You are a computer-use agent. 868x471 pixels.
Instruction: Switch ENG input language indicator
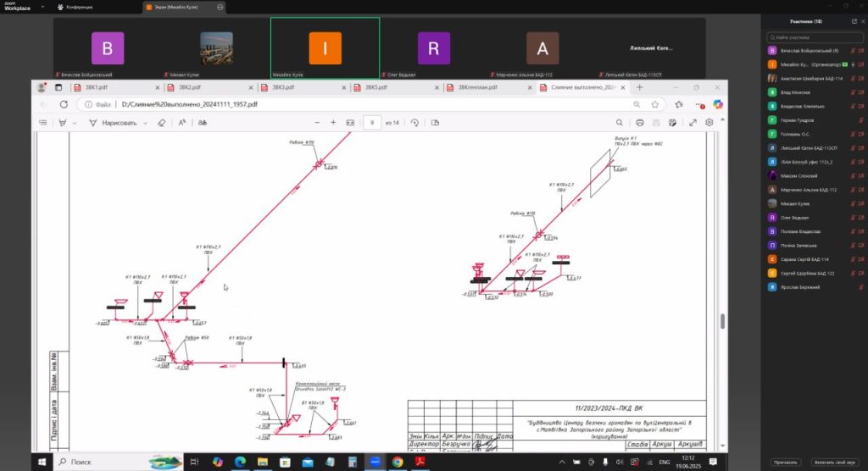[665, 463]
